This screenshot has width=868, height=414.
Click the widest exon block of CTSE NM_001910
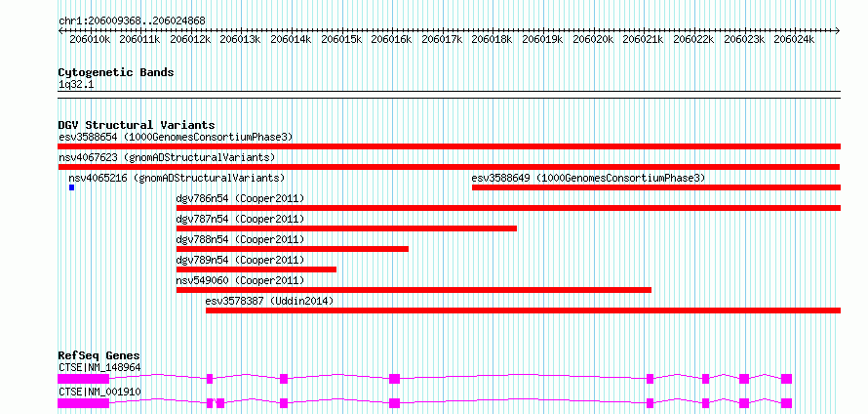pyautogui.click(x=84, y=403)
